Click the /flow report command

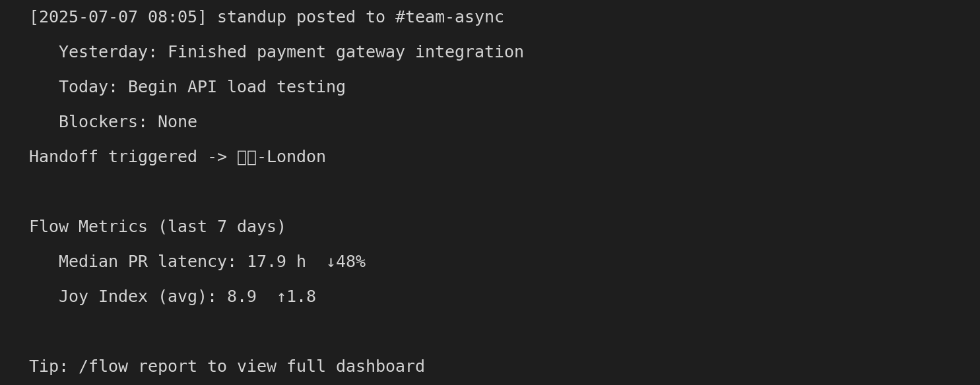pos(138,367)
